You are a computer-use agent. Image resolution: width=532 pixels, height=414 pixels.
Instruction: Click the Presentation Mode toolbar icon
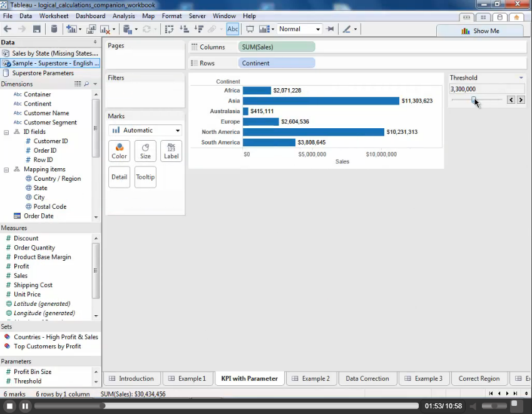250,29
